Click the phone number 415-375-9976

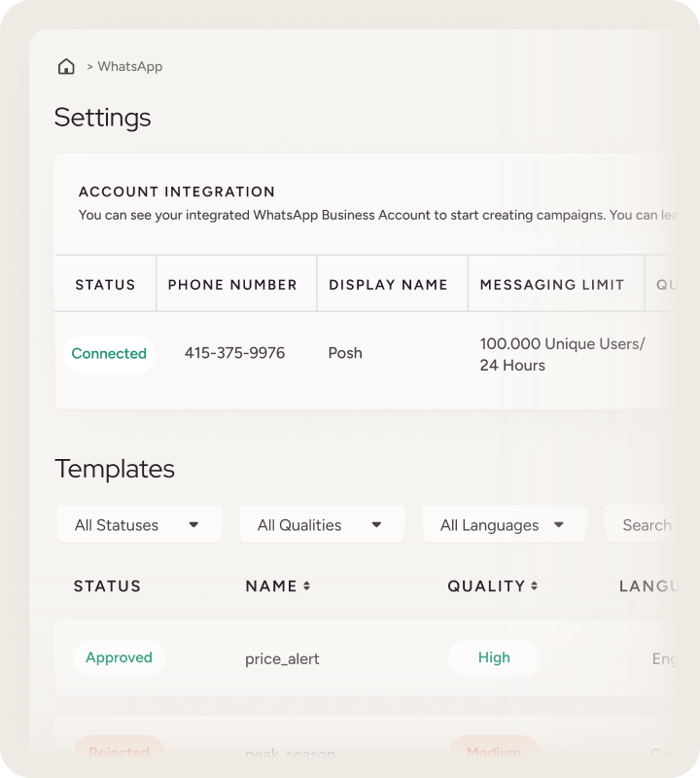pyautogui.click(x=233, y=353)
